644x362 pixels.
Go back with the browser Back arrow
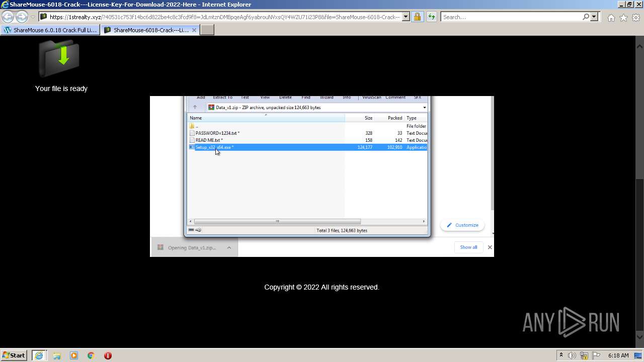(x=8, y=17)
